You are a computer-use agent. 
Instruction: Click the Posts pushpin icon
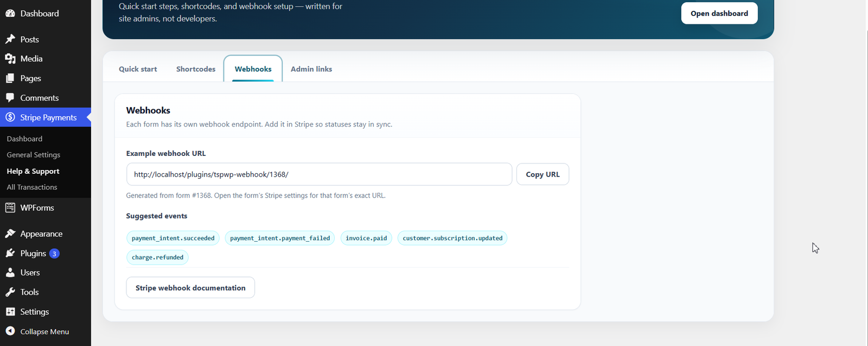[10, 39]
